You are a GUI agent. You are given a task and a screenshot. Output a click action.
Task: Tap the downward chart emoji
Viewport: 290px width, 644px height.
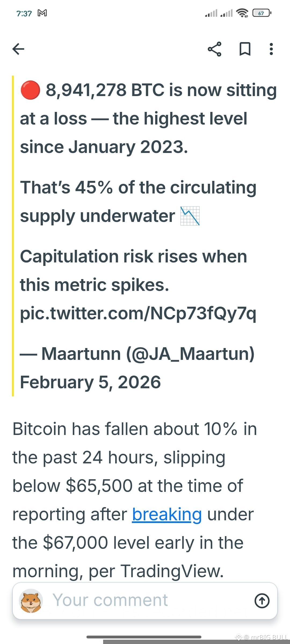(190, 216)
